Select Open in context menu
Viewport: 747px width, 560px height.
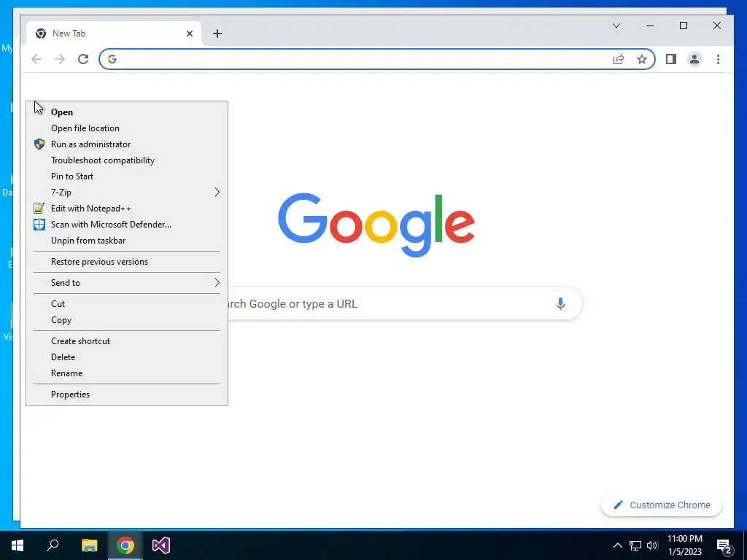(x=126, y=112)
